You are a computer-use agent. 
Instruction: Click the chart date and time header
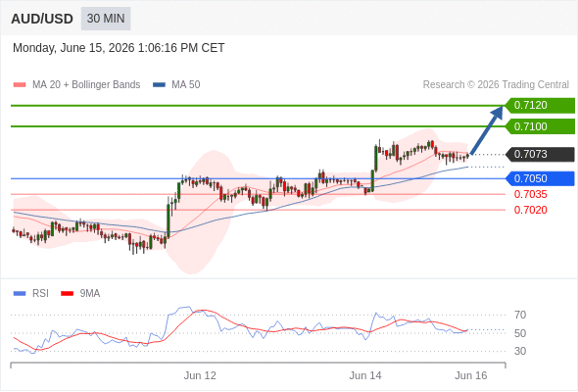click(119, 48)
